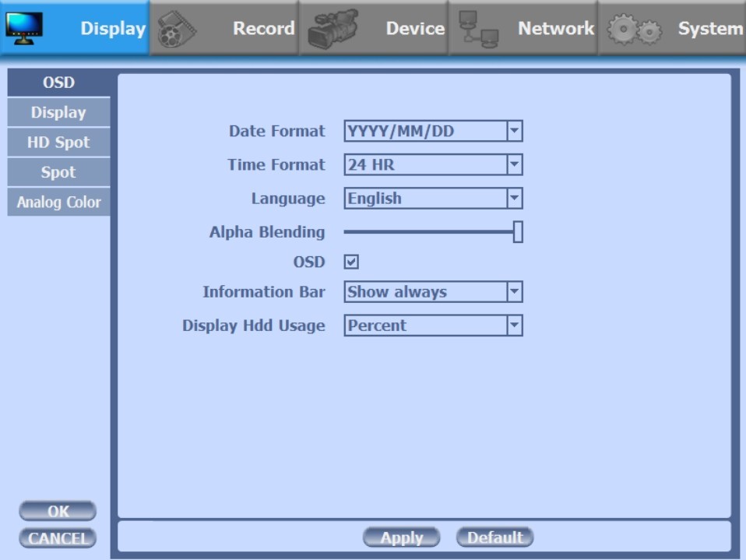Open the Spot sidebar section
This screenshot has width=746, height=560.
(58, 172)
